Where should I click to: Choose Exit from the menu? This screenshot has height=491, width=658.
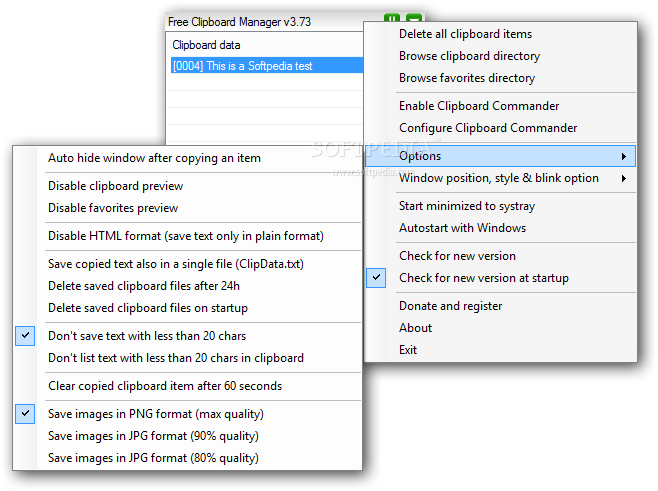tap(408, 350)
